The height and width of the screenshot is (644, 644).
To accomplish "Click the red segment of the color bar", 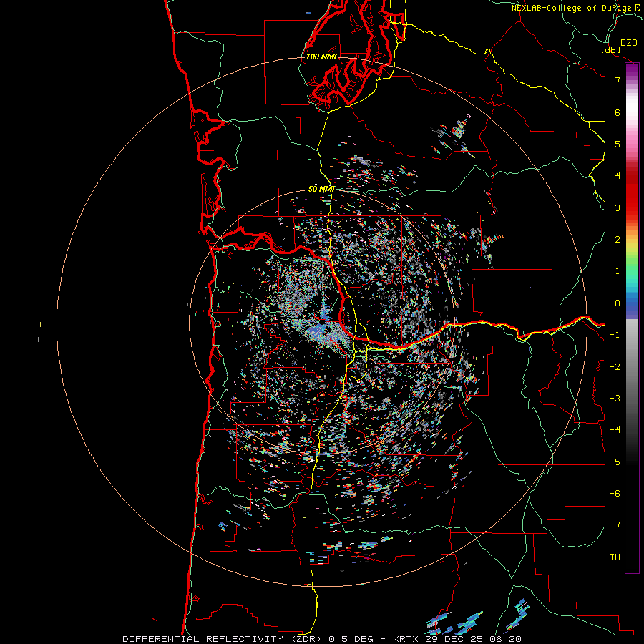I will (632, 193).
